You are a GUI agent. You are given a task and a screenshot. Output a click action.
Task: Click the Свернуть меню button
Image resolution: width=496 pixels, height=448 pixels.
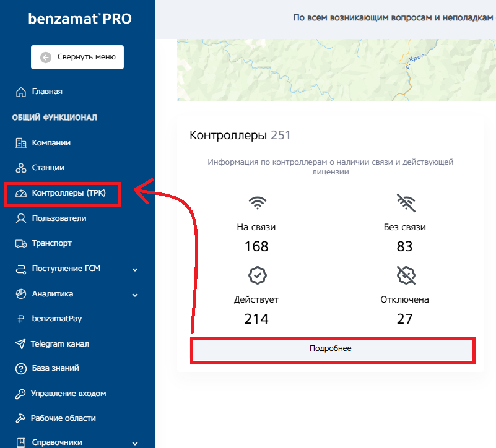click(x=77, y=57)
